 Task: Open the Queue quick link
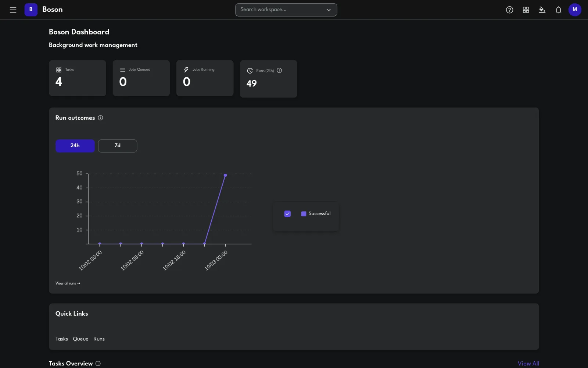pos(80,339)
